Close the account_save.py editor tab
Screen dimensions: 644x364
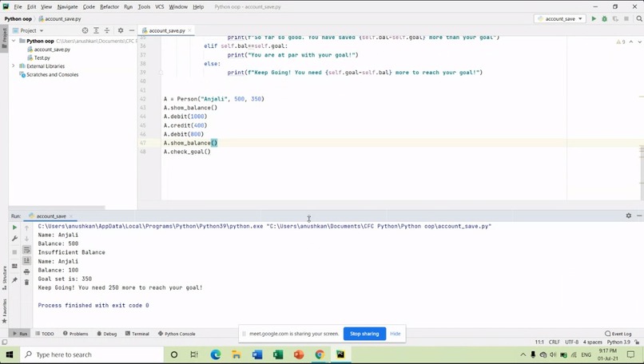pyautogui.click(x=189, y=30)
